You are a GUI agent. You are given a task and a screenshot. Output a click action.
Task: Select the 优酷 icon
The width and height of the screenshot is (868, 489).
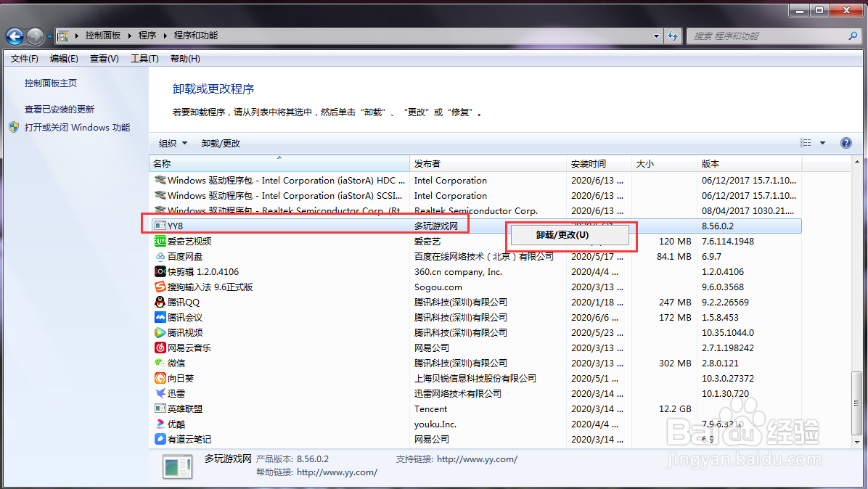pos(160,424)
